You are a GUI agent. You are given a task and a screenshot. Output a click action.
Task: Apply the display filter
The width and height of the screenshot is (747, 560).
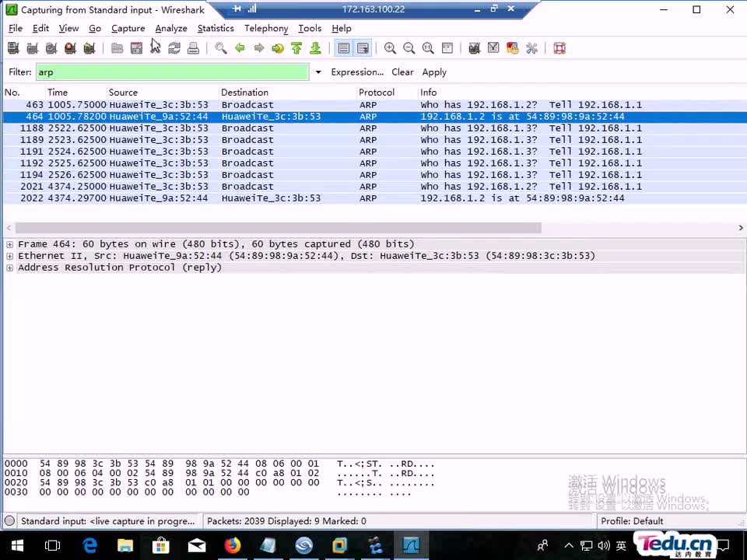coord(434,72)
